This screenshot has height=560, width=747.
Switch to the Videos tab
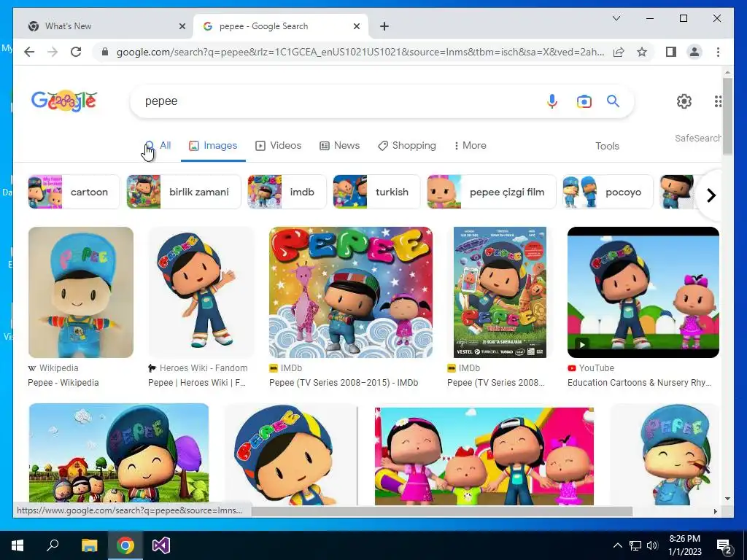click(278, 145)
